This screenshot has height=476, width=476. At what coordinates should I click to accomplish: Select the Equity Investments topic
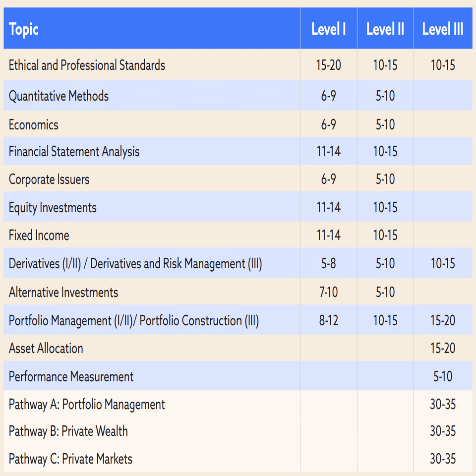(x=52, y=208)
